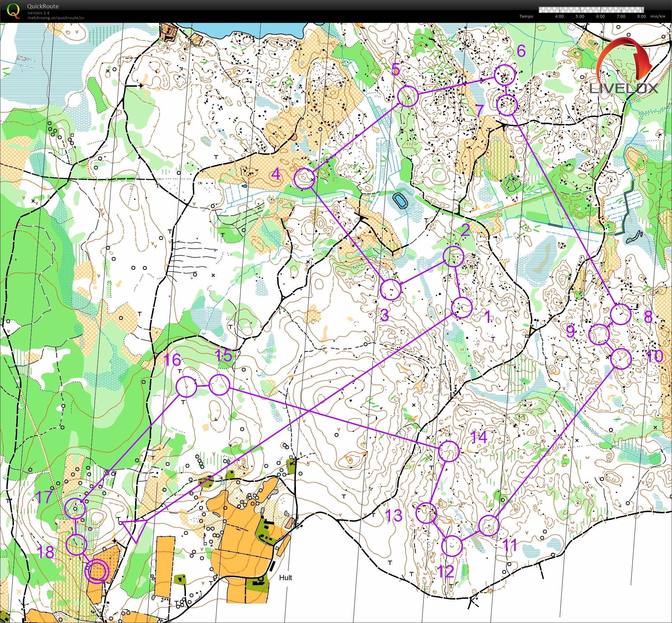Select the control circle for control 13

426,513
